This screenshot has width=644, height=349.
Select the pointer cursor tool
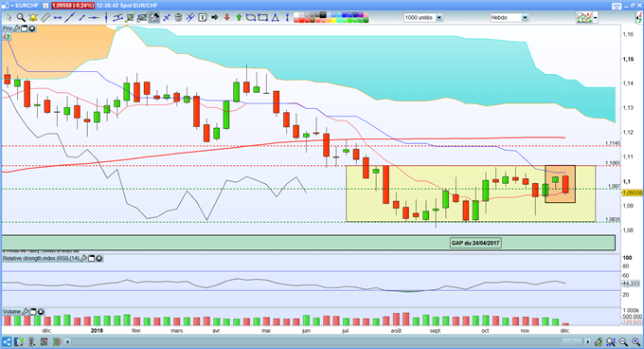(x=9, y=17)
